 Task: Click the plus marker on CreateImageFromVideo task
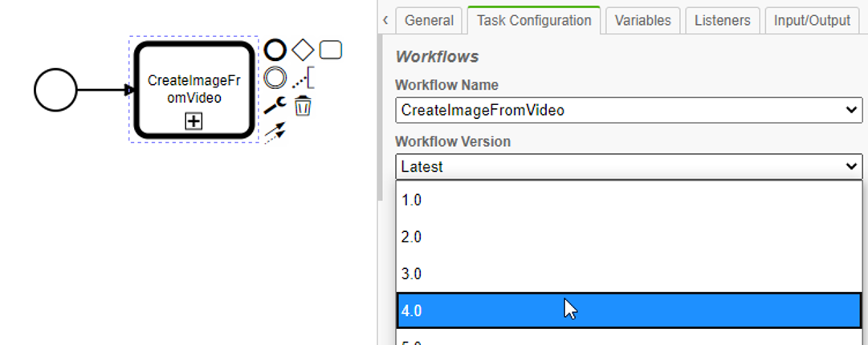pyautogui.click(x=194, y=121)
